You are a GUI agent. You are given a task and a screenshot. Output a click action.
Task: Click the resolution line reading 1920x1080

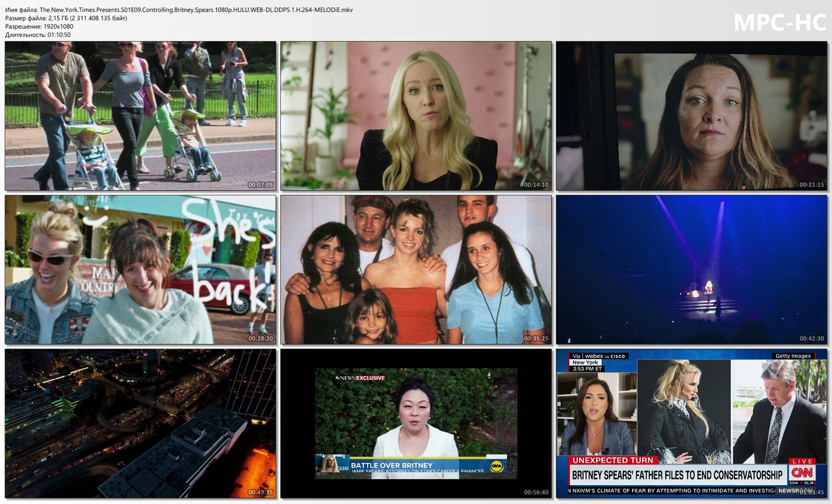tap(39, 27)
